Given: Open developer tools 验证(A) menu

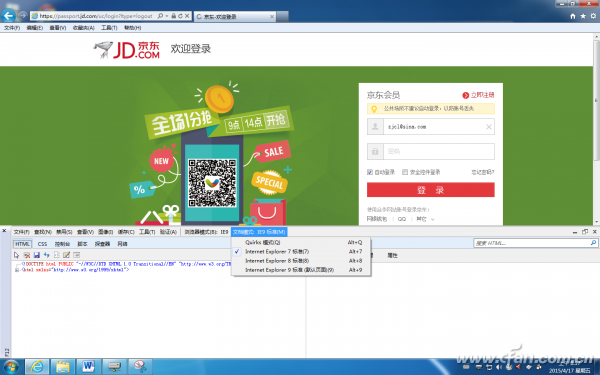Looking at the screenshot, I should point(168,232).
